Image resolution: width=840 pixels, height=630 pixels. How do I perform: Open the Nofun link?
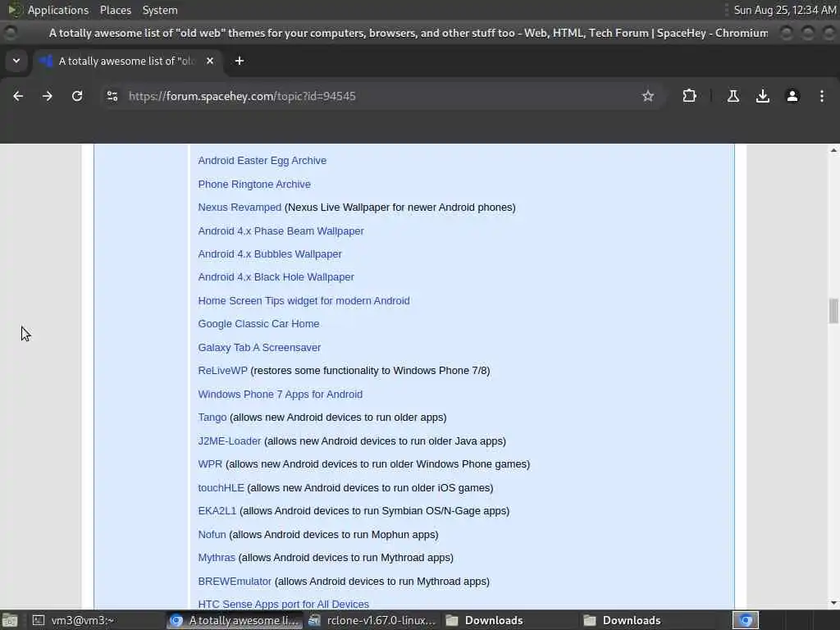point(212,534)
